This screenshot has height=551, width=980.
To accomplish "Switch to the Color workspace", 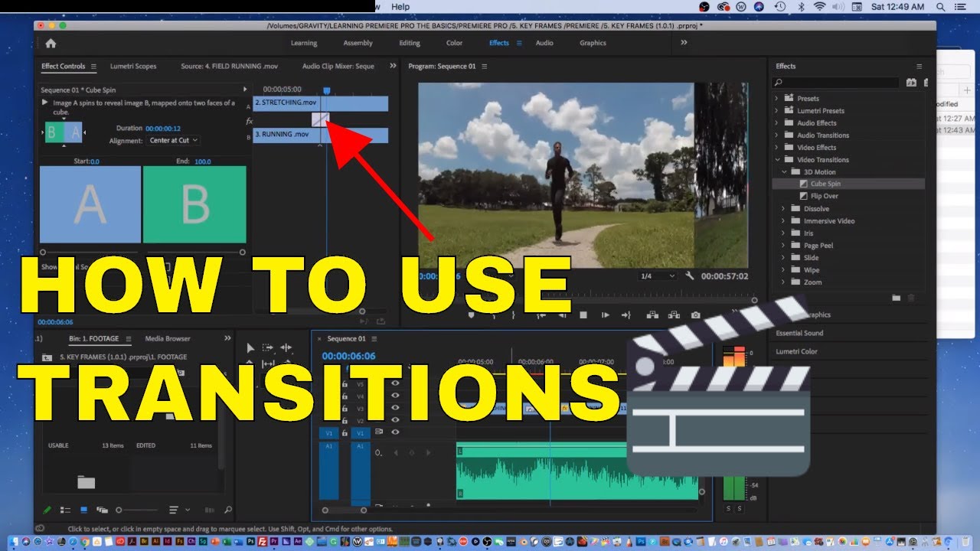I will click(x=454, y=44).
